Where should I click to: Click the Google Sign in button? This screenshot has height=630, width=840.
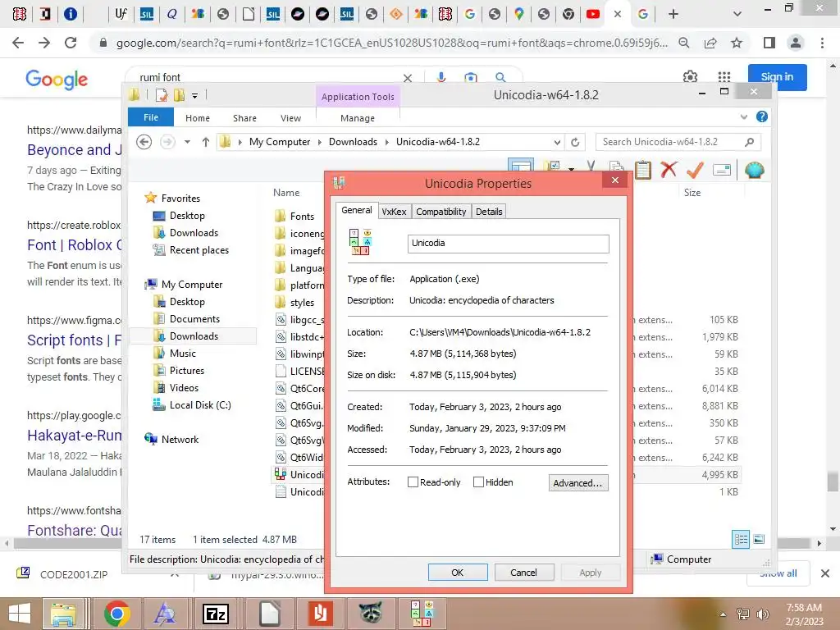point(777,76)
